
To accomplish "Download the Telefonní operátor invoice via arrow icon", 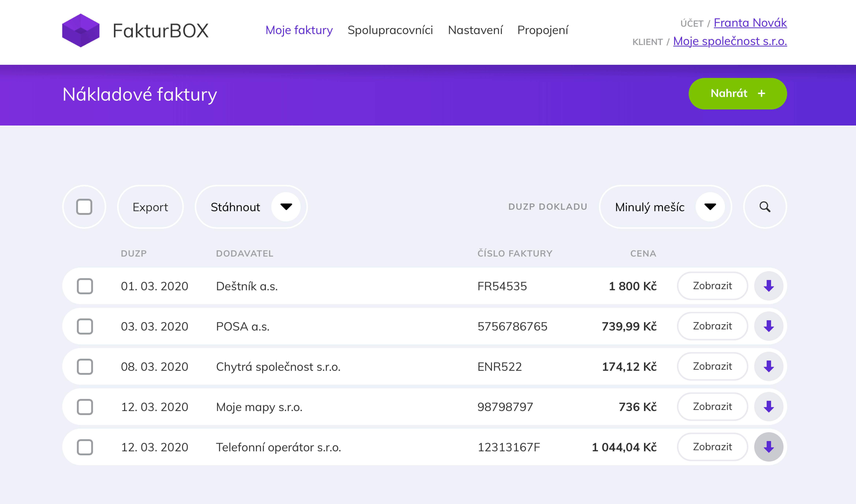I will (769, 447).
